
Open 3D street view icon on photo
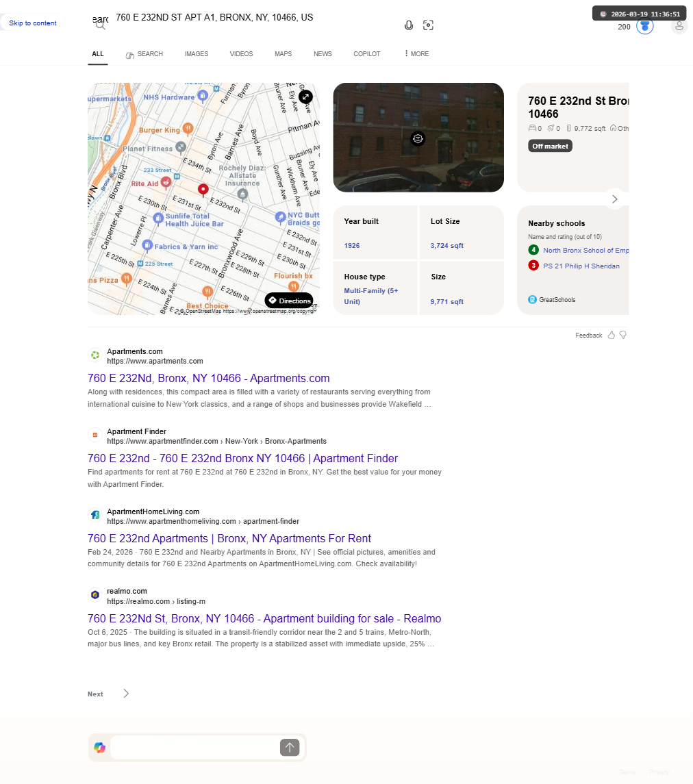pos(418,138)
